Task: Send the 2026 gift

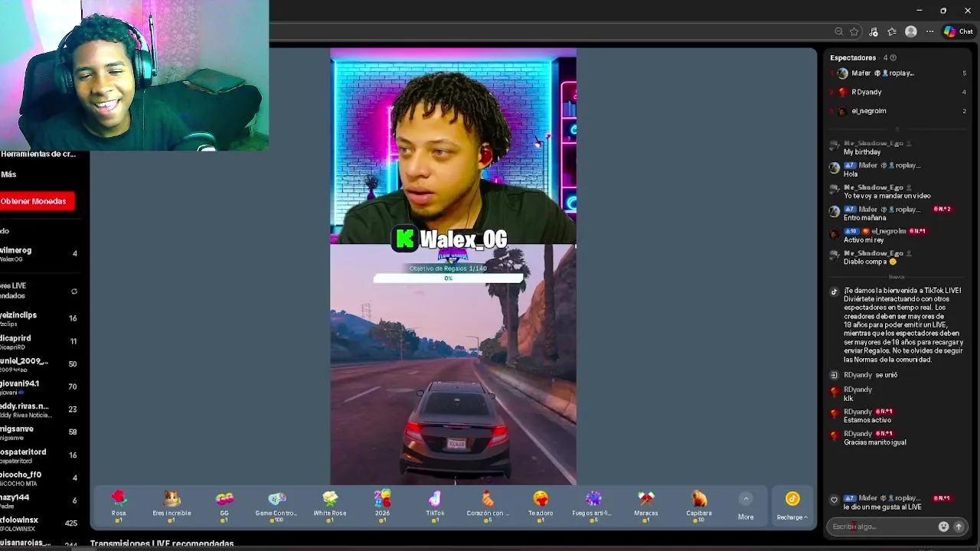Action: [382, 506]
